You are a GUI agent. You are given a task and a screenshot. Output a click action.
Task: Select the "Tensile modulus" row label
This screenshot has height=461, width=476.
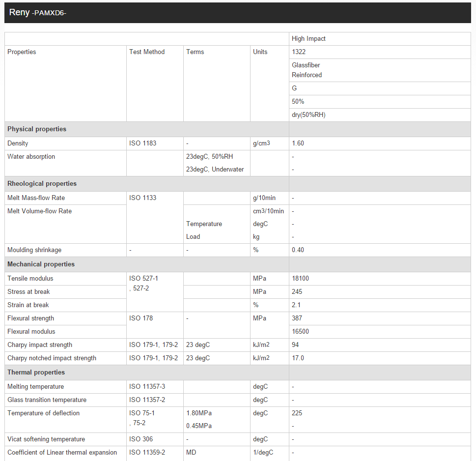click(30, 279)
